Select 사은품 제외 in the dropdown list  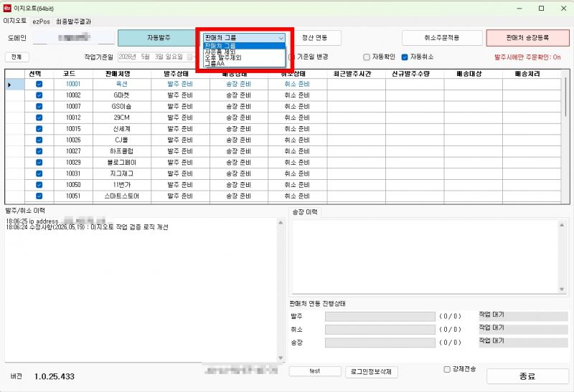coord(244,52)
